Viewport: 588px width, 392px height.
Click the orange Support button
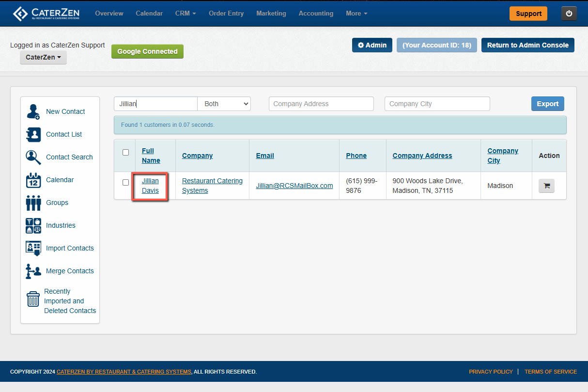[x=528, y=14]
